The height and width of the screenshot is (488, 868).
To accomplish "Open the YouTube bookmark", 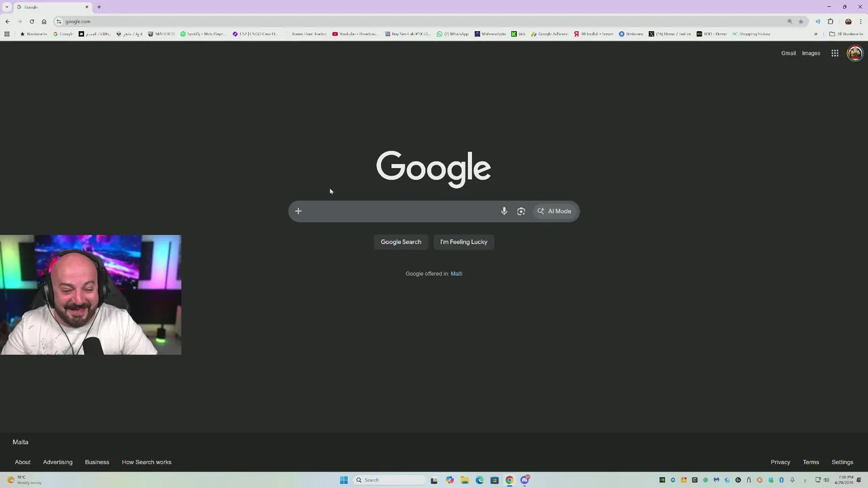I will [x=355, y=34].
